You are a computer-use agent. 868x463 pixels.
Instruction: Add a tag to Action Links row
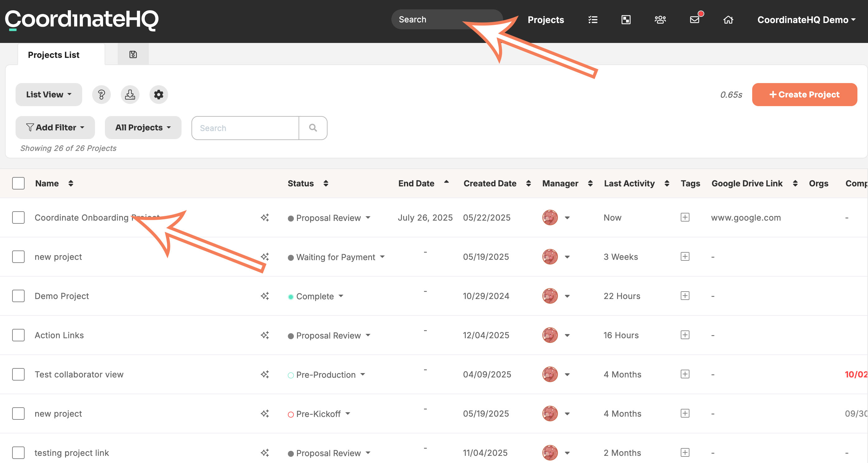(685, 335)
